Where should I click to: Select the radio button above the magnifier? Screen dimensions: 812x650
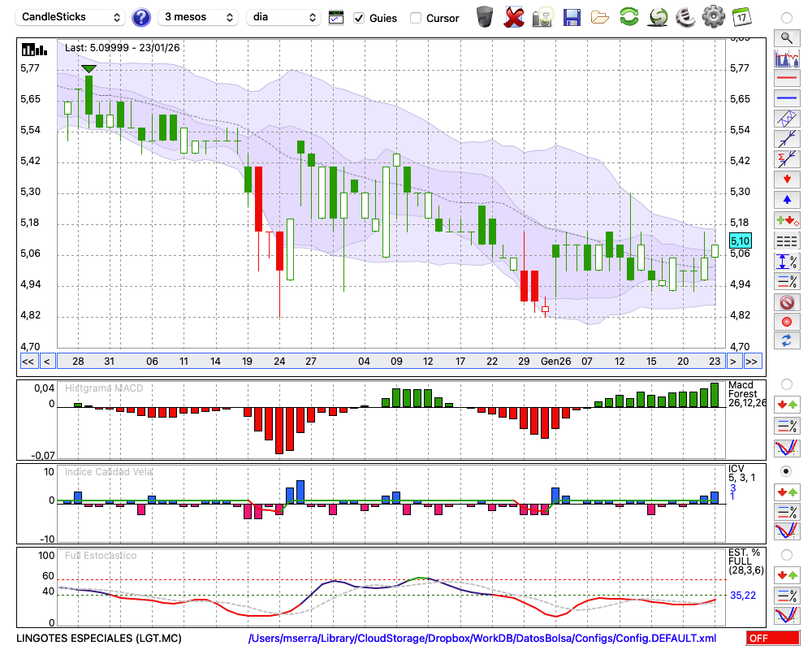point(787,18)
